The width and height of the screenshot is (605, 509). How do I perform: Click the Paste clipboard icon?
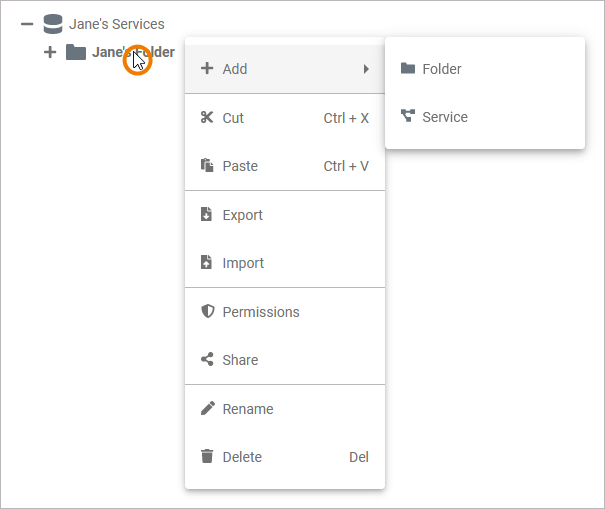(207, 166)
